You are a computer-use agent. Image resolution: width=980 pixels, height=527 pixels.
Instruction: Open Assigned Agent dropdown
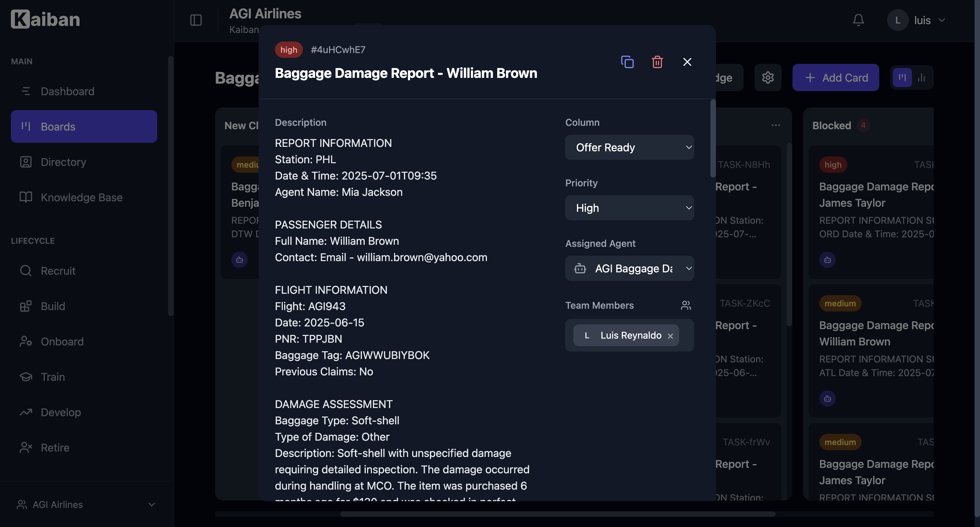click(629, 269)
